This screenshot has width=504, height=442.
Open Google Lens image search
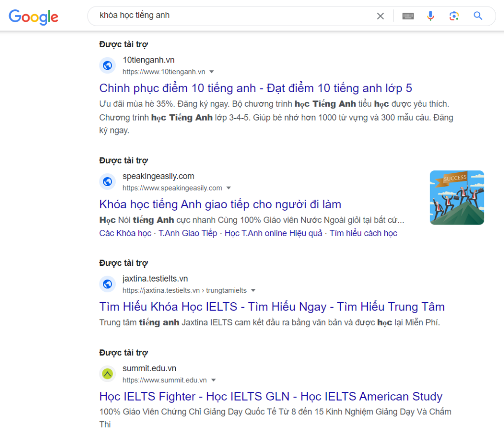coord(454,16)
